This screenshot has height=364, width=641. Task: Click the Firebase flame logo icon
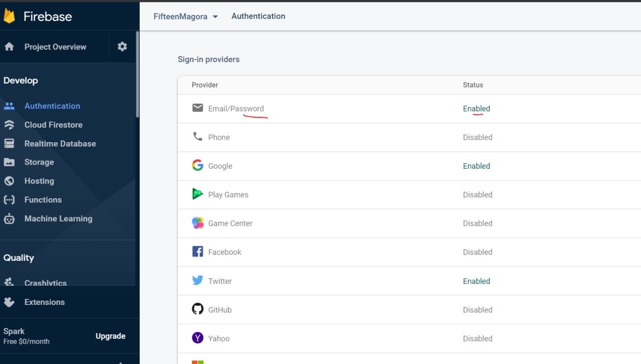point(9,16)
